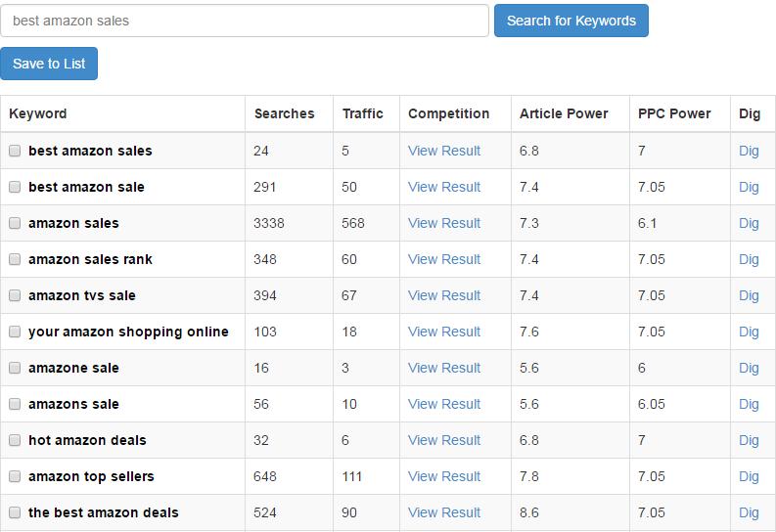Open View Result for 'amazone sale'

(444, 368)
